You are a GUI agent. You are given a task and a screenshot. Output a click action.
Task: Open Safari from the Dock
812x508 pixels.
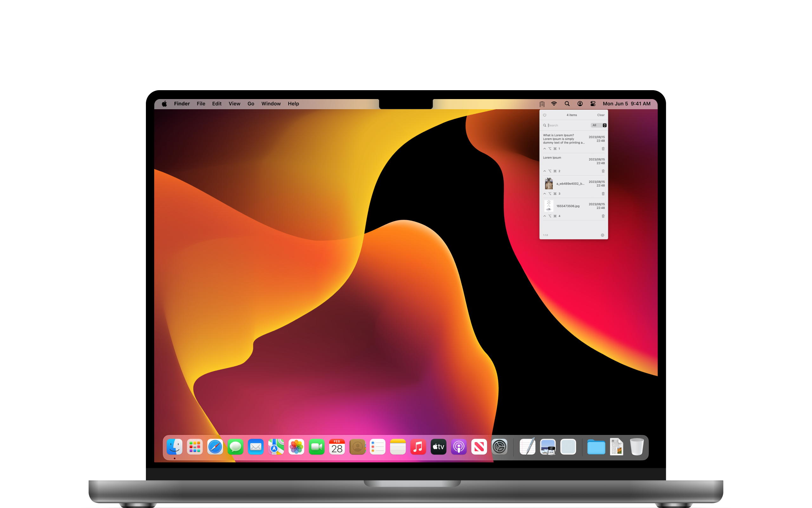[215, 447]
